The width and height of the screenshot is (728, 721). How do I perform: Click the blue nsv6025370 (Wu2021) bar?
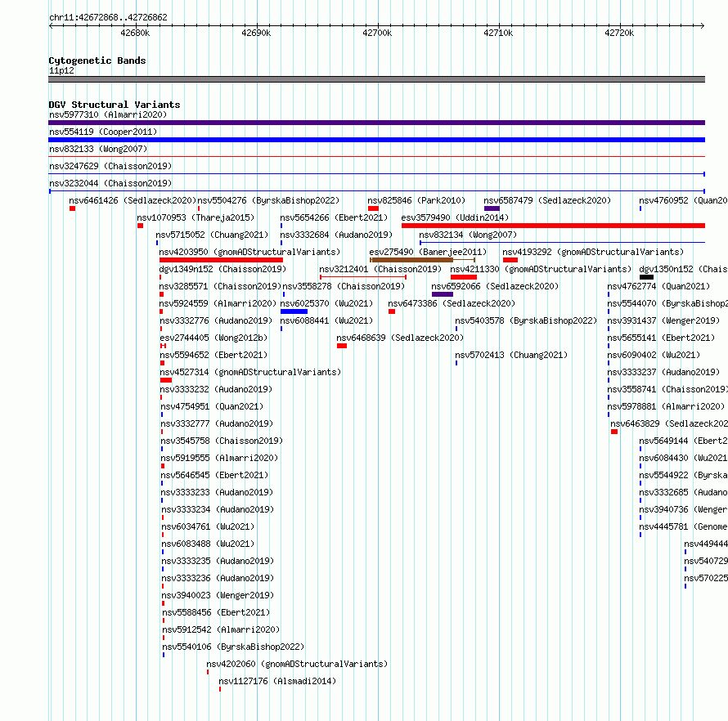[294, 311]
